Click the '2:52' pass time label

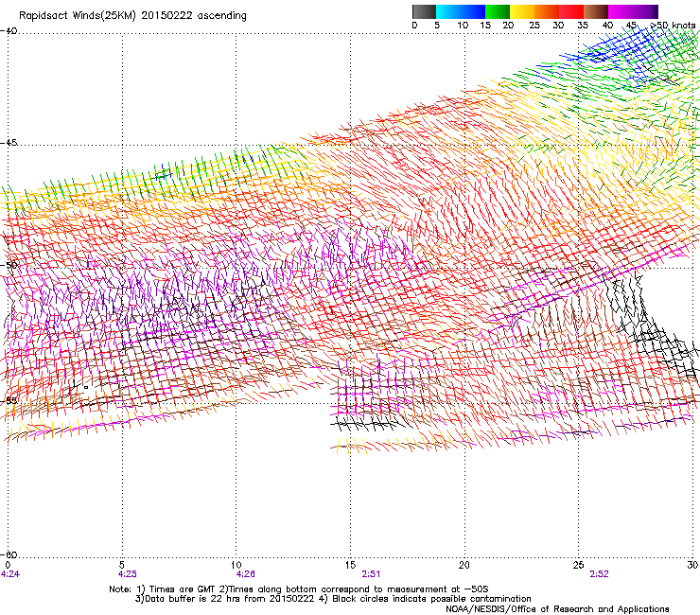click(599, 574)
